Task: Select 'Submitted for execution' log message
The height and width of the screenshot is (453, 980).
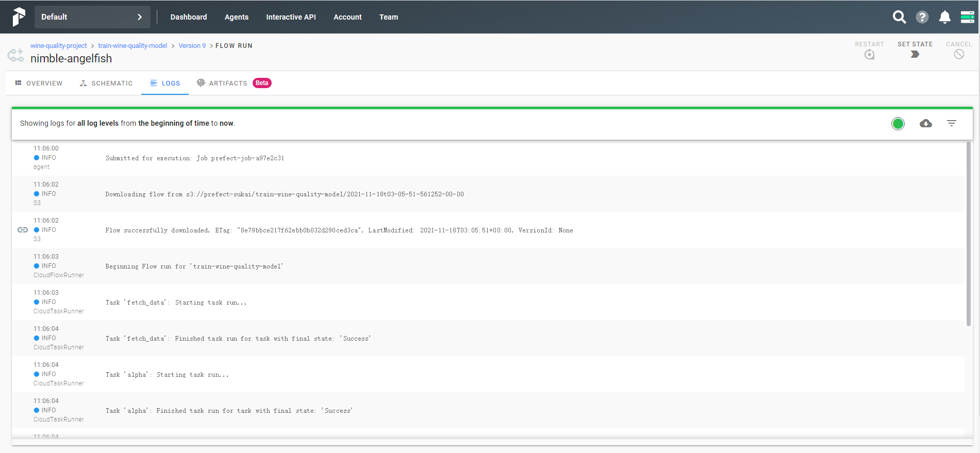Action: [195, 158]
